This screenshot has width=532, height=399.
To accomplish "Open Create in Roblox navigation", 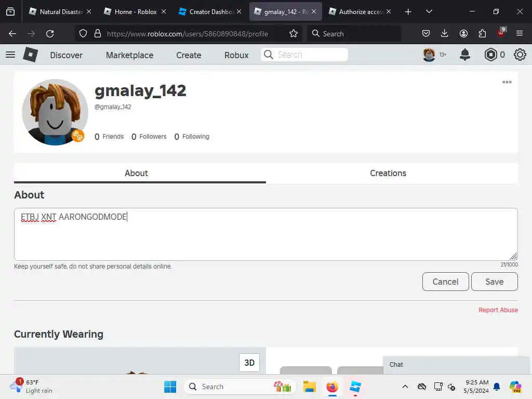I will pyautogui.click(x=189, y=55).
